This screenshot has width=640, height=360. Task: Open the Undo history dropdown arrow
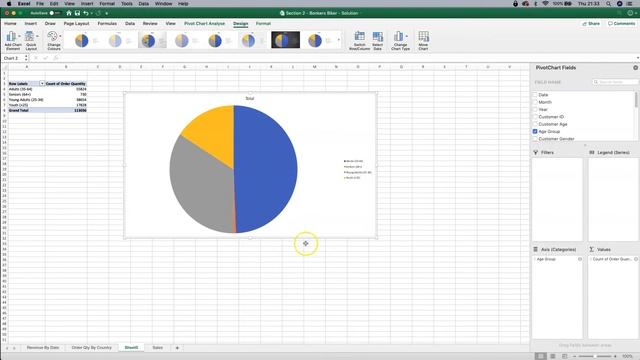91,13
